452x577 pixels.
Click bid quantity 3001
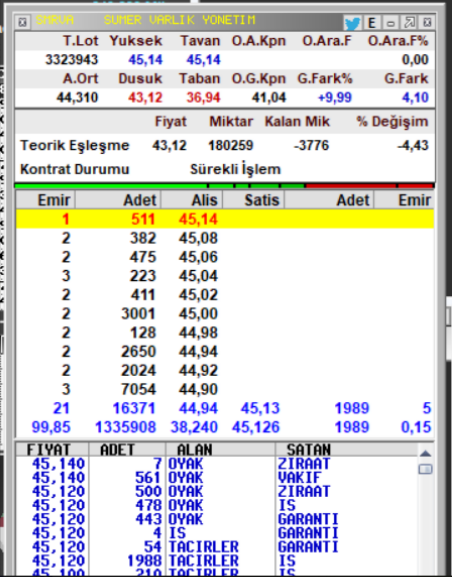[x=138, y=314]
